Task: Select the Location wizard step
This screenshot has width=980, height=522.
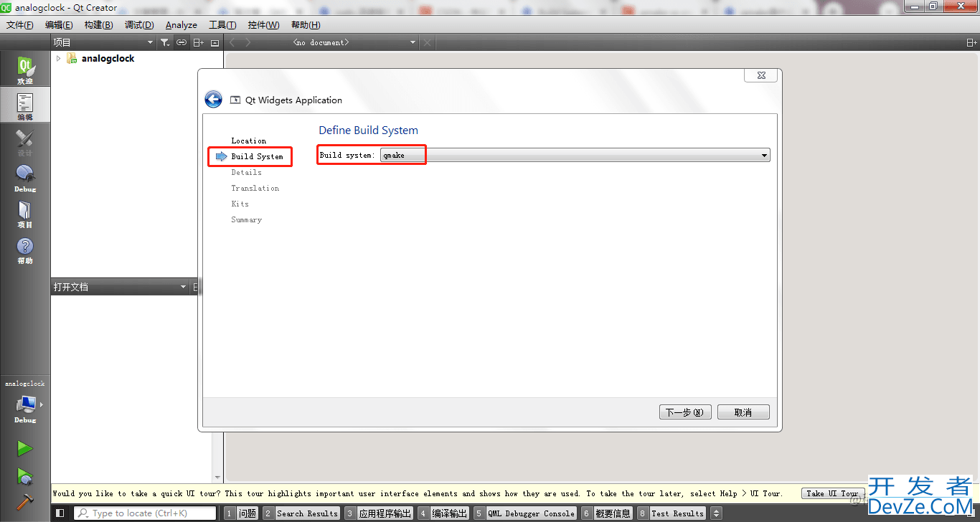Action: click(x=248, y=141)
